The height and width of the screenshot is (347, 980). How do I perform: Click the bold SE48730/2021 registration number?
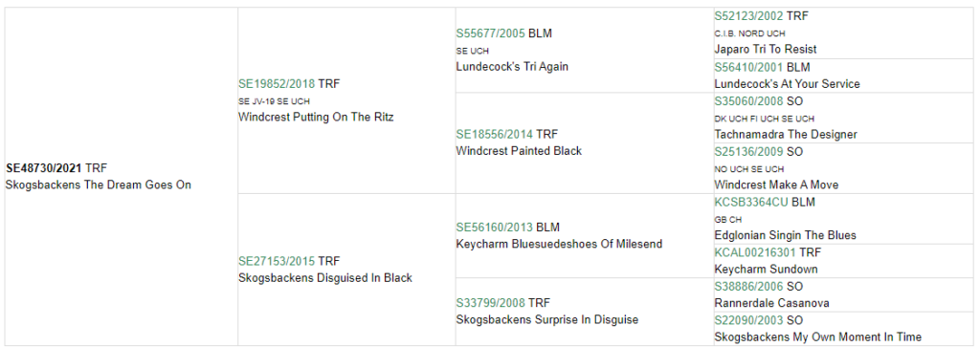44,168
